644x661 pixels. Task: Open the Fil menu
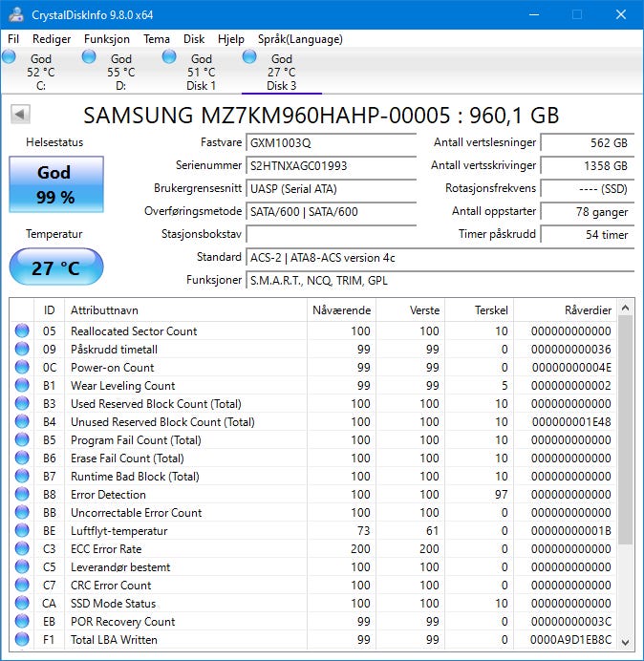click(14, 39)
